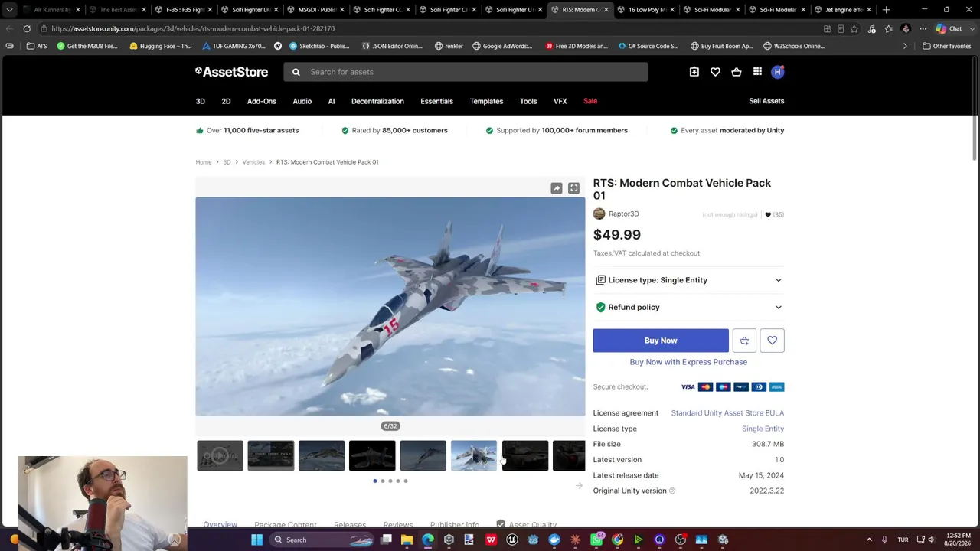Image resolution: width=980 pixels, height=551 pixels.
Task: Open the Audio category menu
Action: [302, 101]
